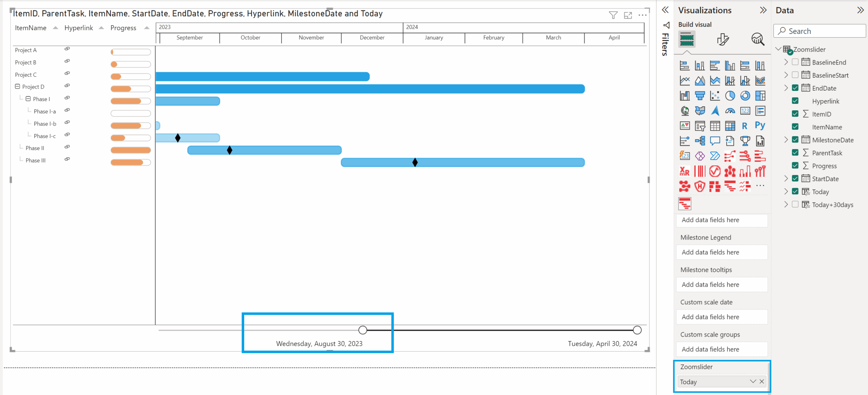Enable the BaselineStart field checkbox

point(795,75)
